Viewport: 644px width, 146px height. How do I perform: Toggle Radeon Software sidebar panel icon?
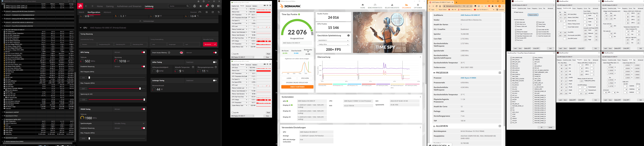pyautogui.click(x=219, y=6)
